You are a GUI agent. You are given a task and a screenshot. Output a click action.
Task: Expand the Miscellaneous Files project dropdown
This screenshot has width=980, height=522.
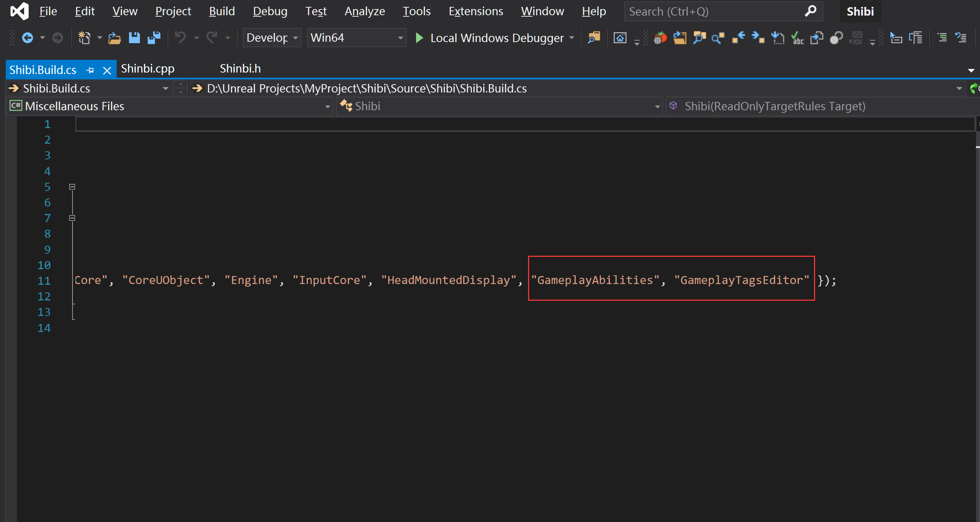328,107
